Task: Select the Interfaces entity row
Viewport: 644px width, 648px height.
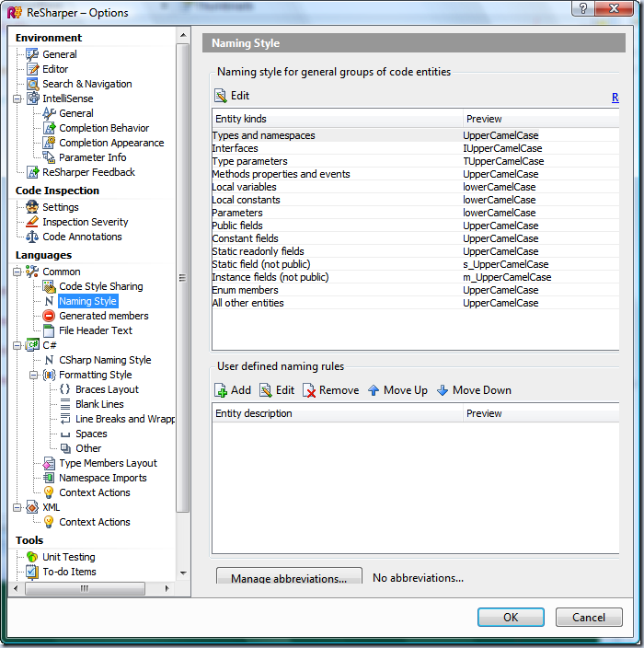Action: coord(415,148)
